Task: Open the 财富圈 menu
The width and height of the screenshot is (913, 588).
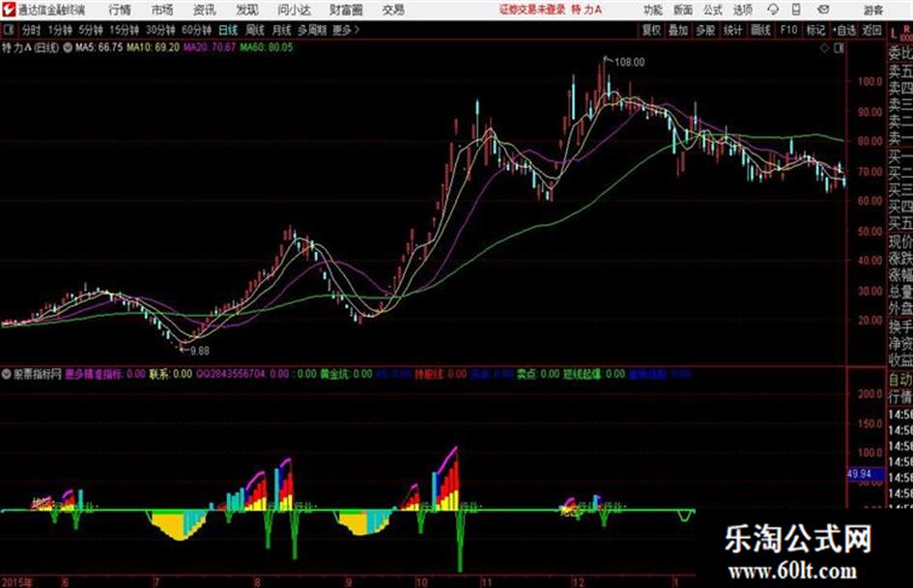Action: point(346,10)
